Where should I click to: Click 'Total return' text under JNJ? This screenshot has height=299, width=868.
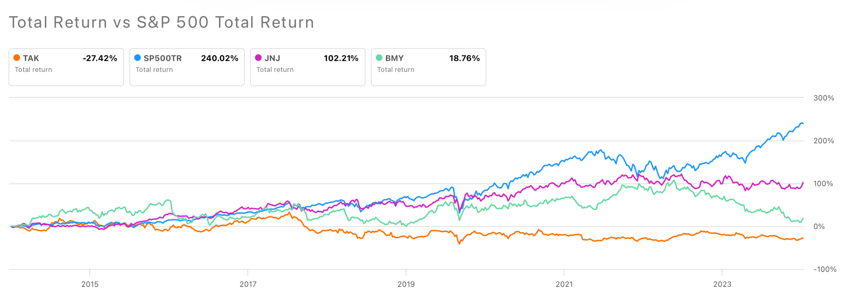pyautogui.click(x=275, y=70)
